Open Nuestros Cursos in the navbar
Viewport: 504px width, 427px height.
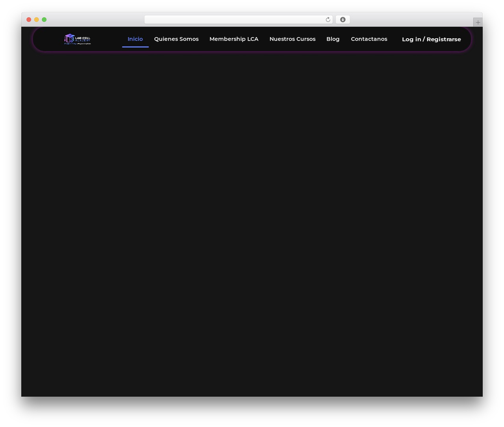coord(293,39)
